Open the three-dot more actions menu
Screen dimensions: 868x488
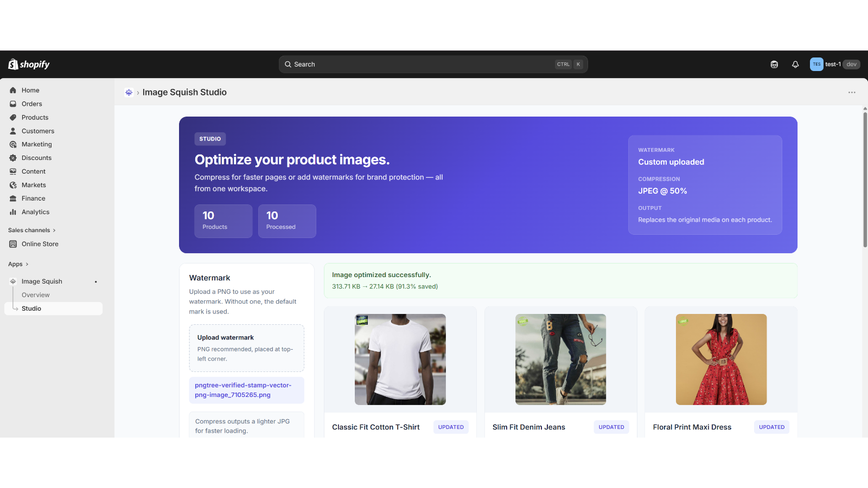click(x=852, y=93)
